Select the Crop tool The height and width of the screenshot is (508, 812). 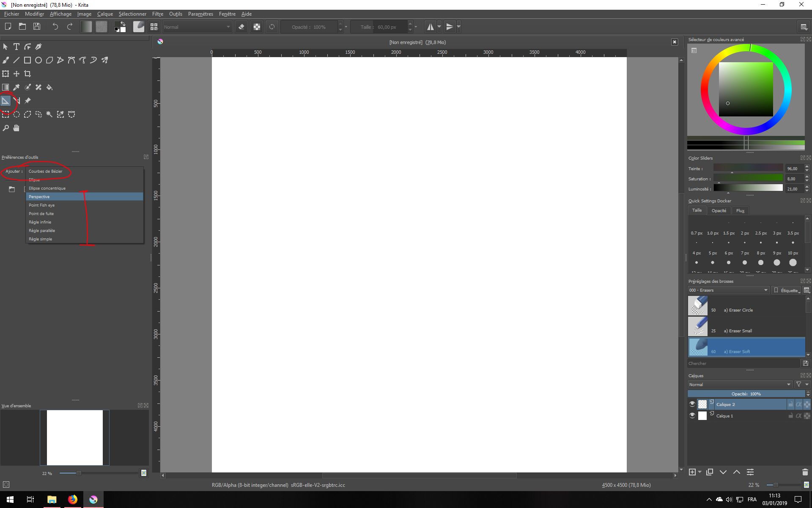[27, 74]
